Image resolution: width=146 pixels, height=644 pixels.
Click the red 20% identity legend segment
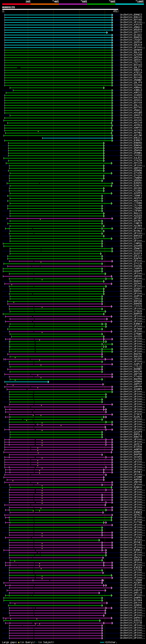[16, 4]
